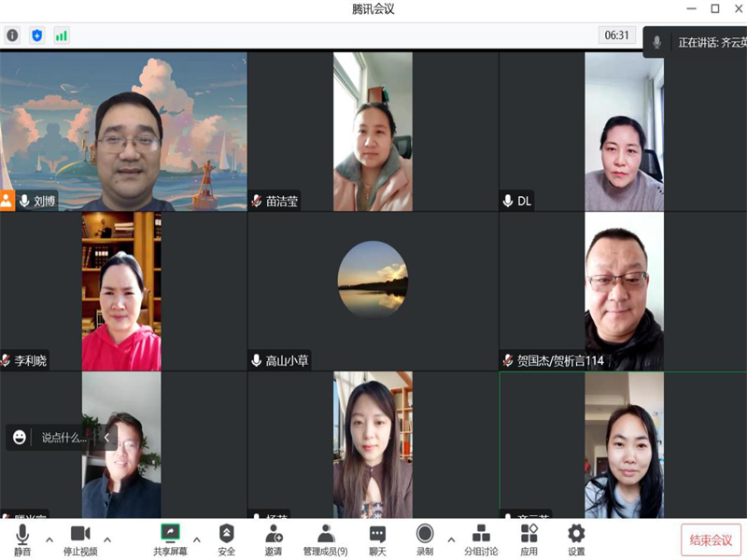Click the 说点什么 chat input field

pyautogui.click(x=63, y=437)
